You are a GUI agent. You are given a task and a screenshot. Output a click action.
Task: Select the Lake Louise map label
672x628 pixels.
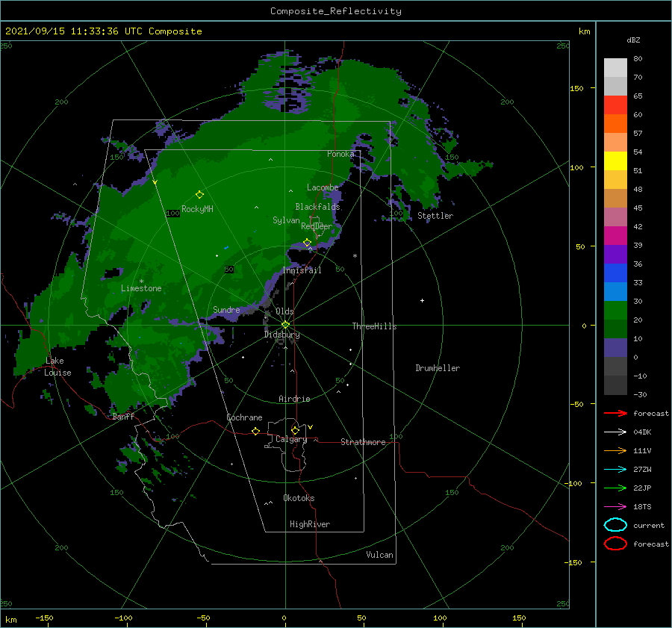click(x=57, y=367)
